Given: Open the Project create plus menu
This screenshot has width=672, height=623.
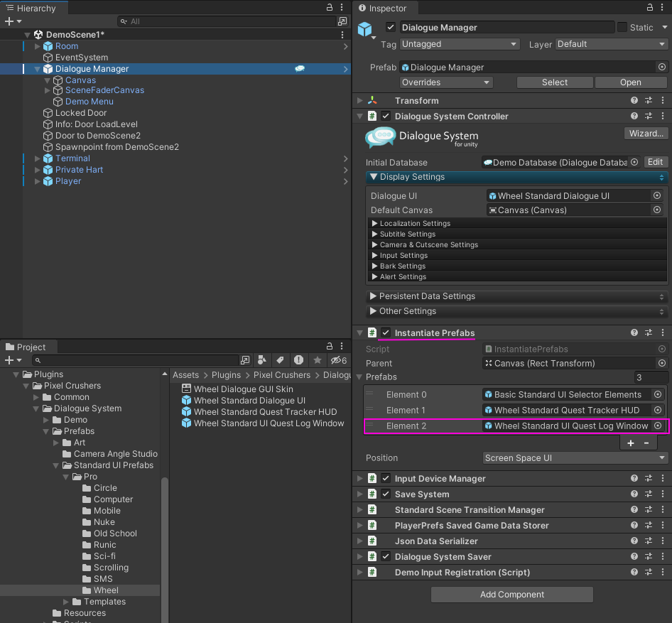Looking at the screenshot, I should tap(12, 360).
